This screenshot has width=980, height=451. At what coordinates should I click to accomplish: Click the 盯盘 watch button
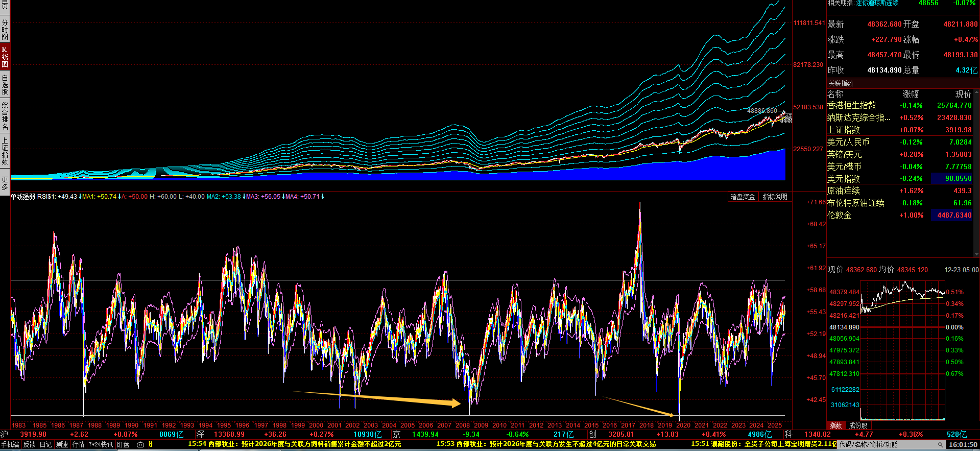coord(123,445)
